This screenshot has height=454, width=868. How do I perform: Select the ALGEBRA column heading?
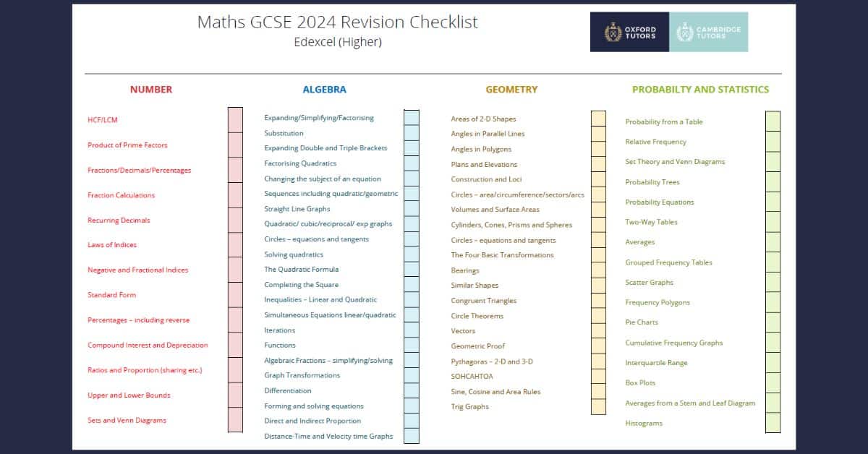click(x=324, y=90)
